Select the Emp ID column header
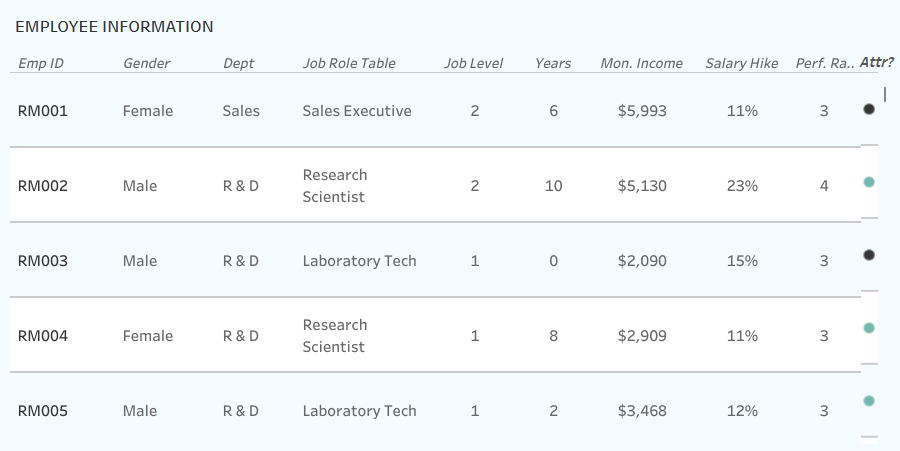This screenshot has width=900, height=451. click(x=41, y=63)
